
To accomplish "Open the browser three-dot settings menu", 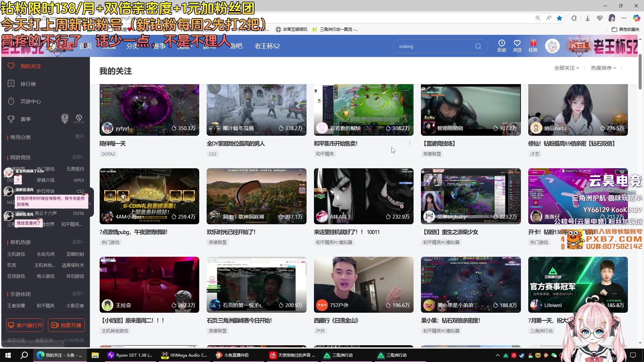I will pos(624,18).
